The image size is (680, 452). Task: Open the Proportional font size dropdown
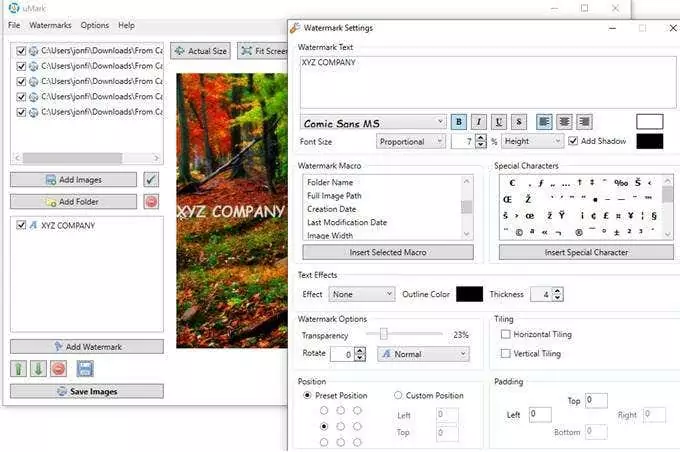click(412, 142)
